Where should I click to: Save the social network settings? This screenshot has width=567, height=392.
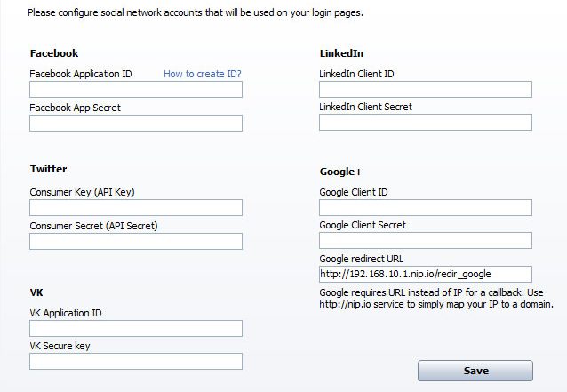475,371
